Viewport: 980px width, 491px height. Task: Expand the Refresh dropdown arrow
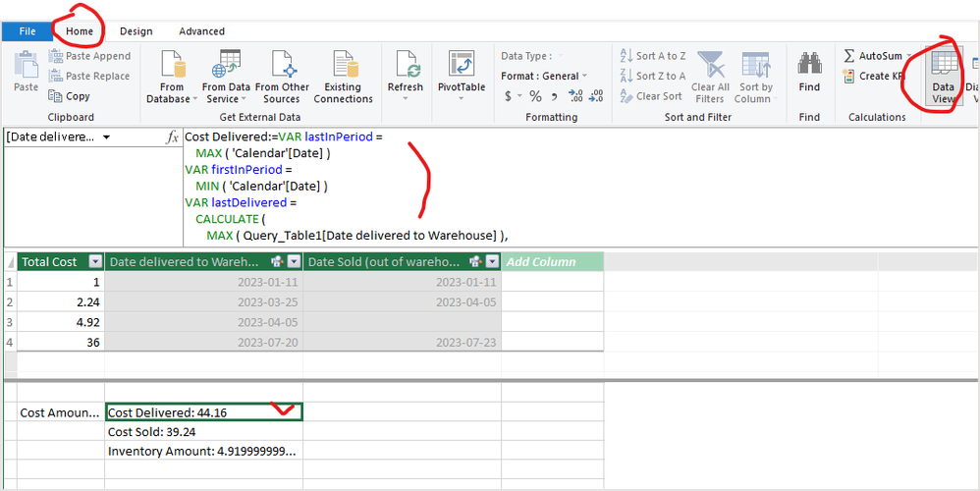[x=405, y=99]
